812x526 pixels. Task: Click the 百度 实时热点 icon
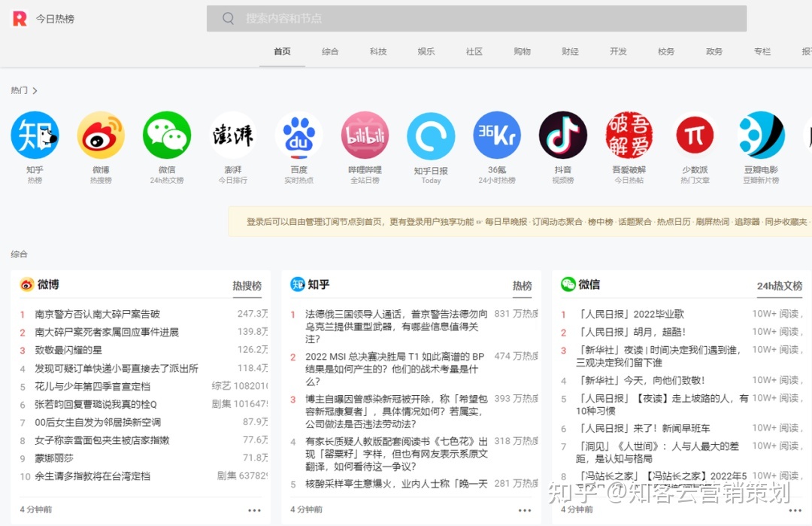(298, 136)
